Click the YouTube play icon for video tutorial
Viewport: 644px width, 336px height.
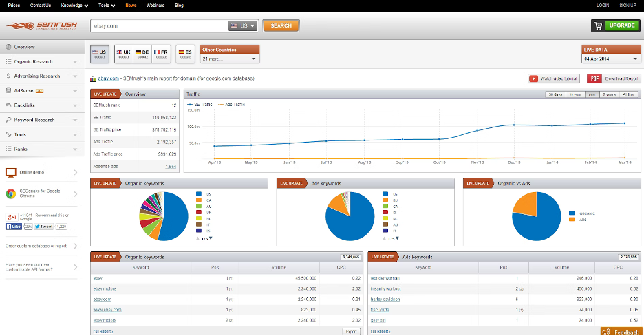point(533,78)
